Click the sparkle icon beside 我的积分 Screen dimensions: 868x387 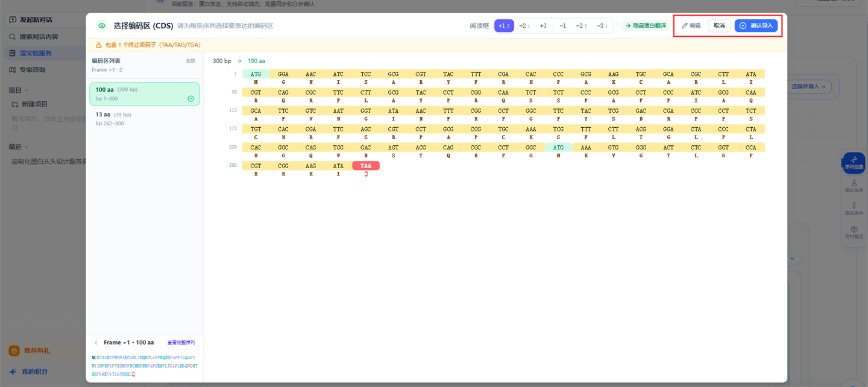[13, 372]
